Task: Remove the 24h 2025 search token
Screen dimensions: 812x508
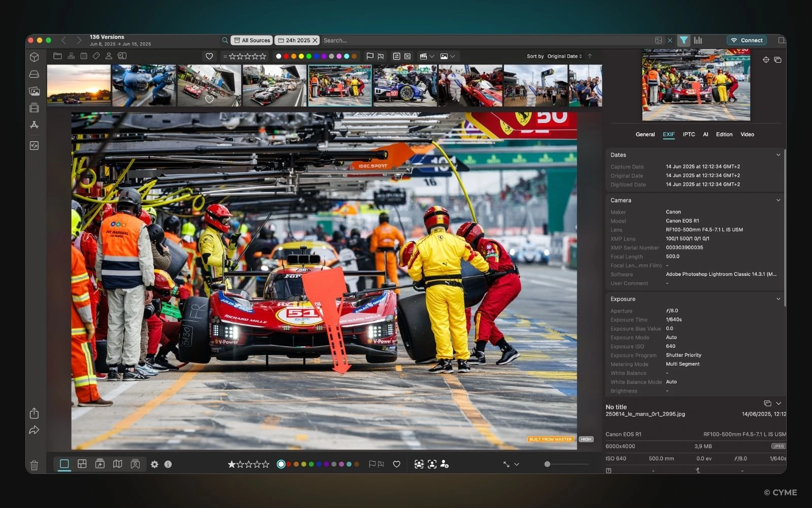Action: [x=315, y=40]
